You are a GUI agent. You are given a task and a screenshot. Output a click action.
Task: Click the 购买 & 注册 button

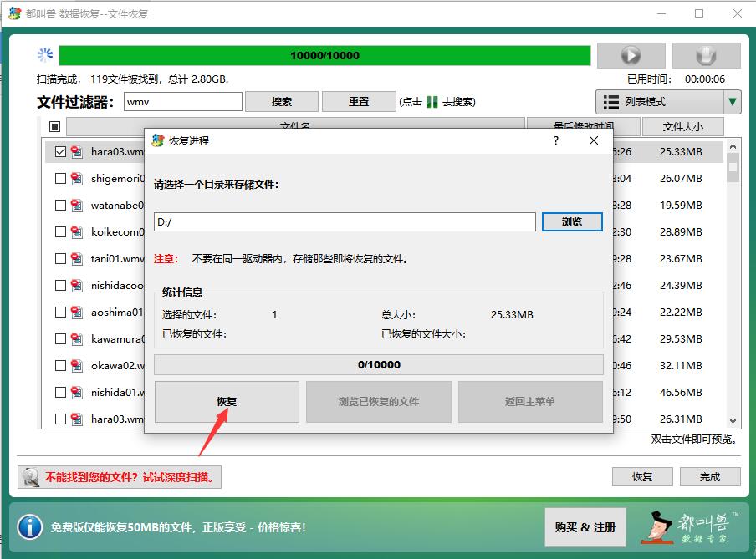[585, 527]
